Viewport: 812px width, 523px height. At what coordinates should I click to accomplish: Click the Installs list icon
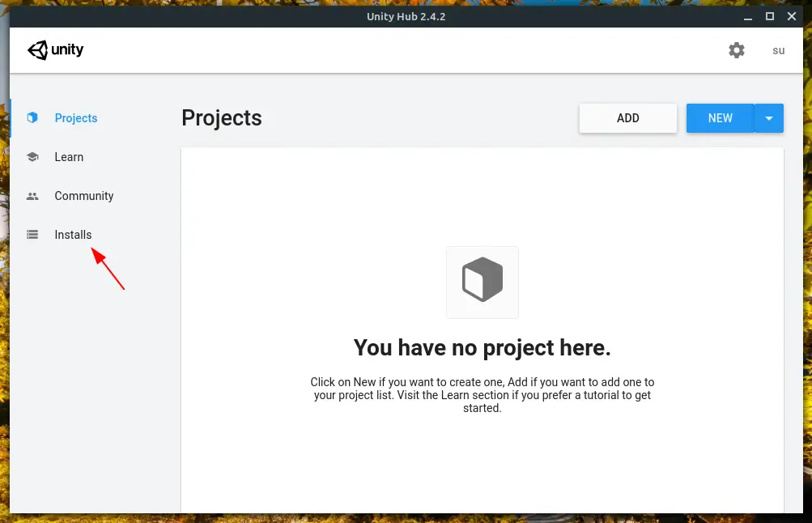click(32, 235)
